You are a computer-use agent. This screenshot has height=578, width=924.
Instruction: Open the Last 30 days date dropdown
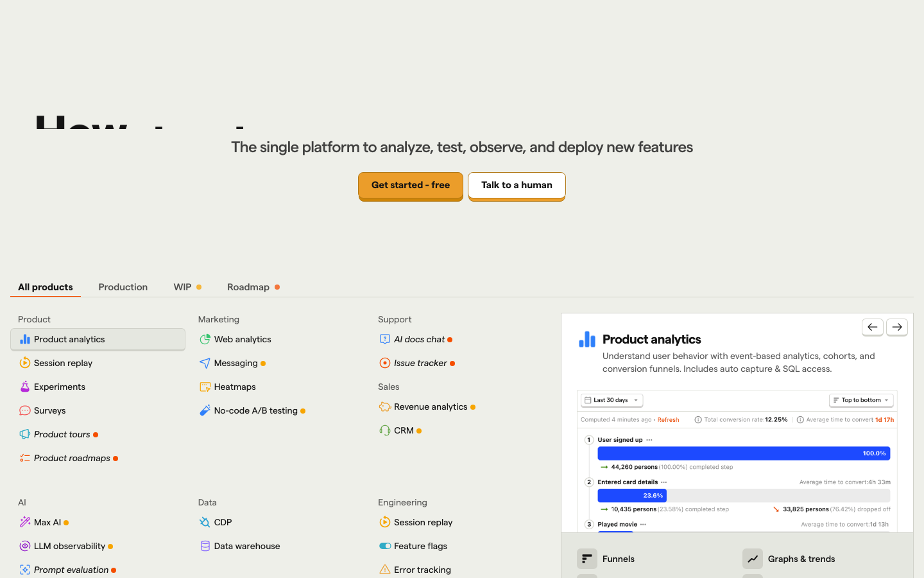pyautogui.click(x=612, y=400)
